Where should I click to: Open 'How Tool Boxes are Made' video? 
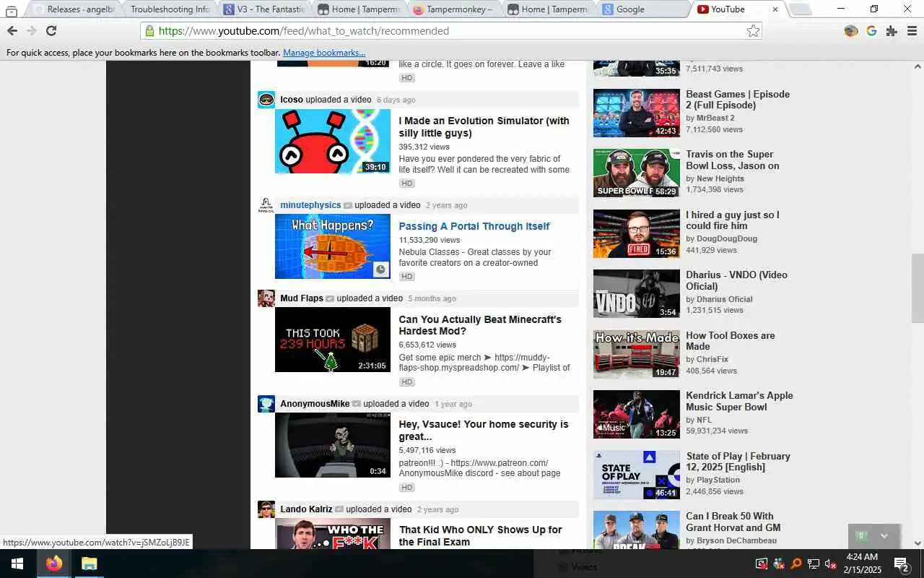pos(730,341)
